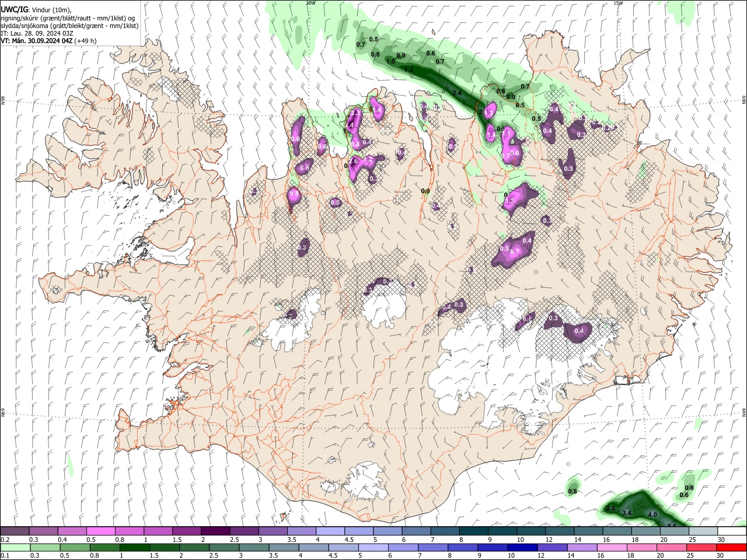Click the UWC/IG title in the header box
The width and height of the screenshot is (747, 560).
tap(14, 10)
